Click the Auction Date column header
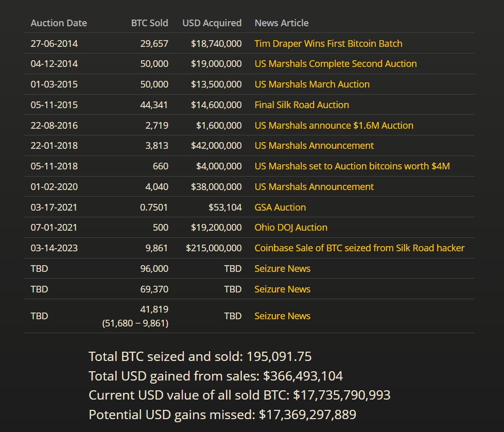 [59, 23]
